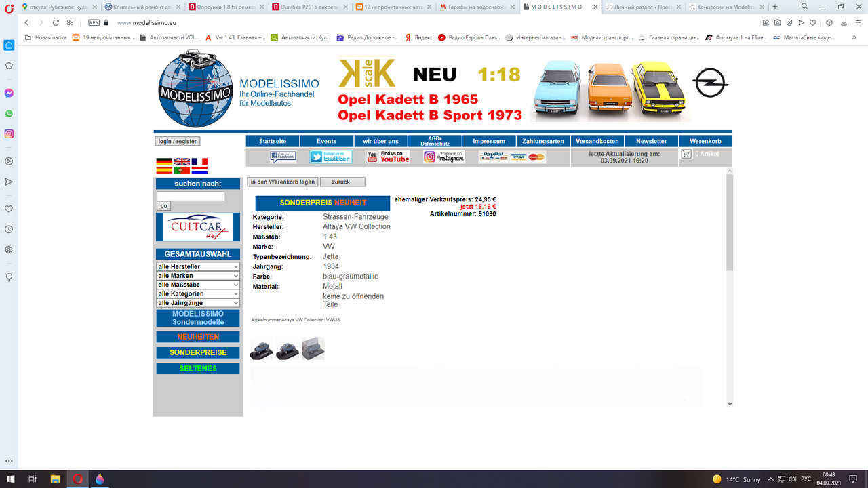Click the zurück button
Image resolution: width=868 pixels, height=488 pixels.
[342, 182]
